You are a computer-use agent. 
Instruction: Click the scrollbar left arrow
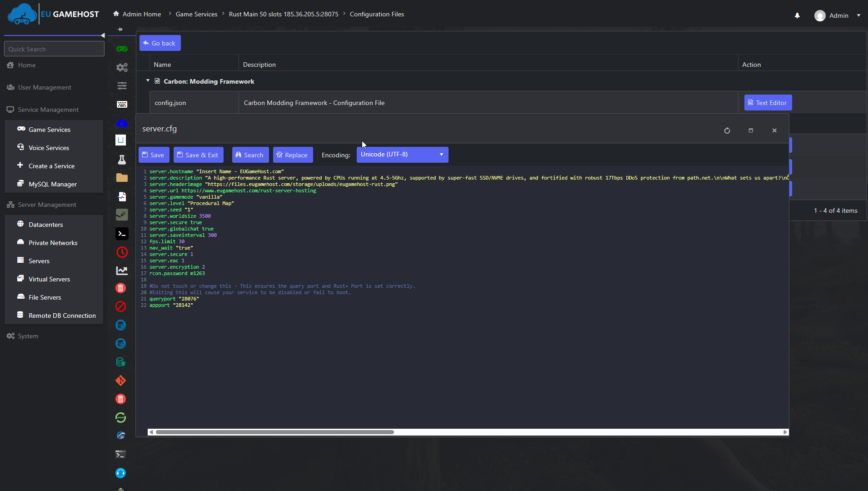(x=151, y=432)
